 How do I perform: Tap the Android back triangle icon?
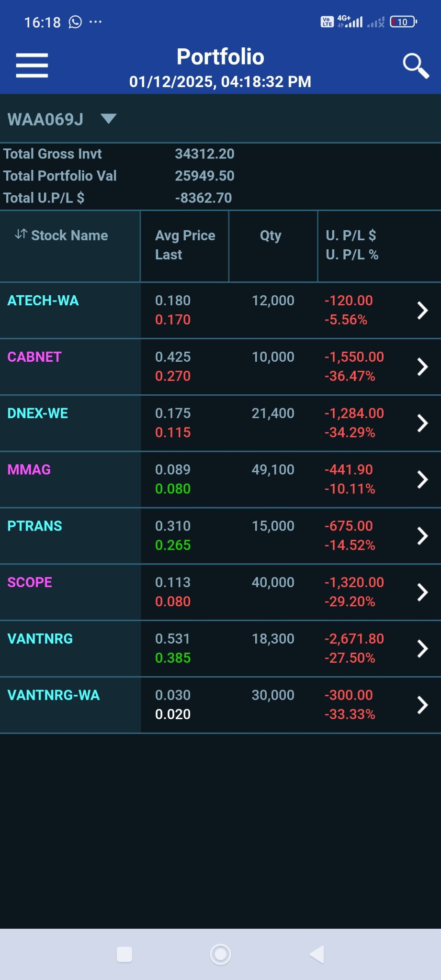pos(317,954)
